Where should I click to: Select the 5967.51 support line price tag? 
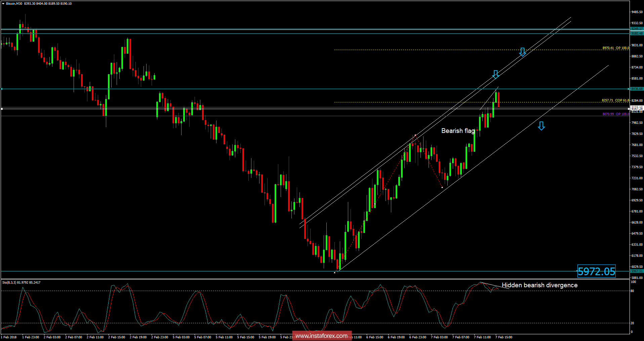[637, 271]
